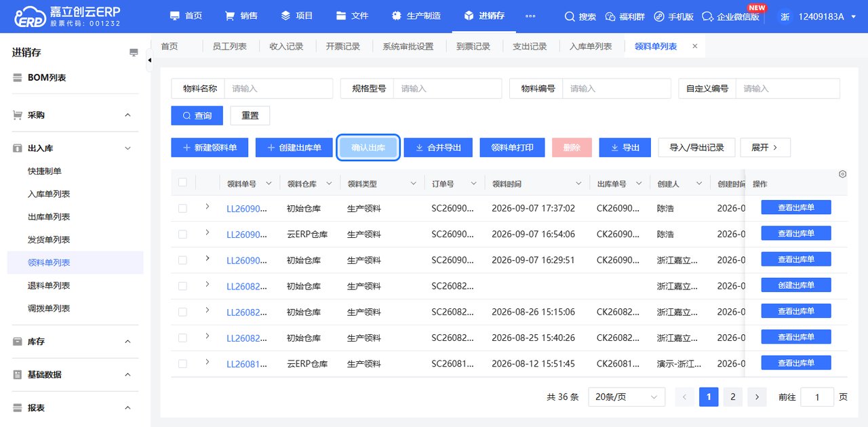Open the 搜索 search tool
The height and width of the screenshot is (427, 868).
pyautogui.click(x=580, y=16)
